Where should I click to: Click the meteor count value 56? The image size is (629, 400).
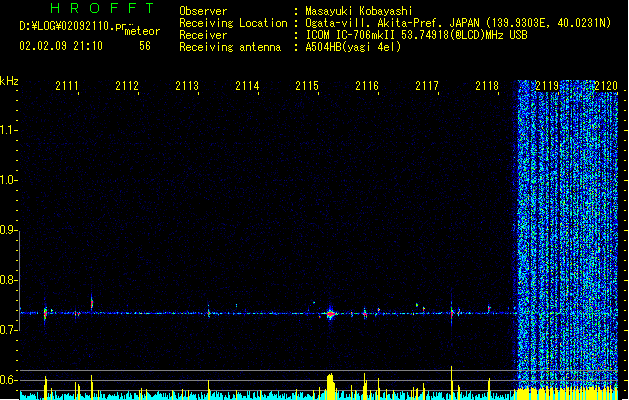point(145,46)
